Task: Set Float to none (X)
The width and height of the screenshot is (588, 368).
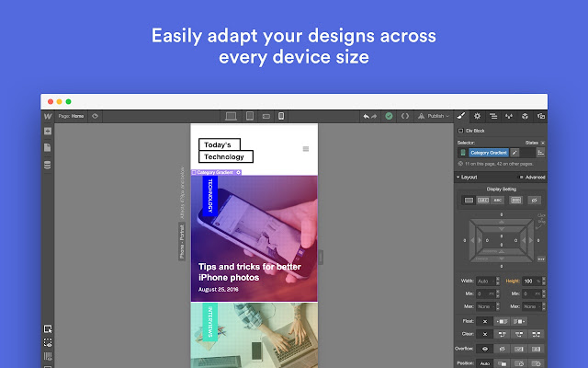Action: 485,321
